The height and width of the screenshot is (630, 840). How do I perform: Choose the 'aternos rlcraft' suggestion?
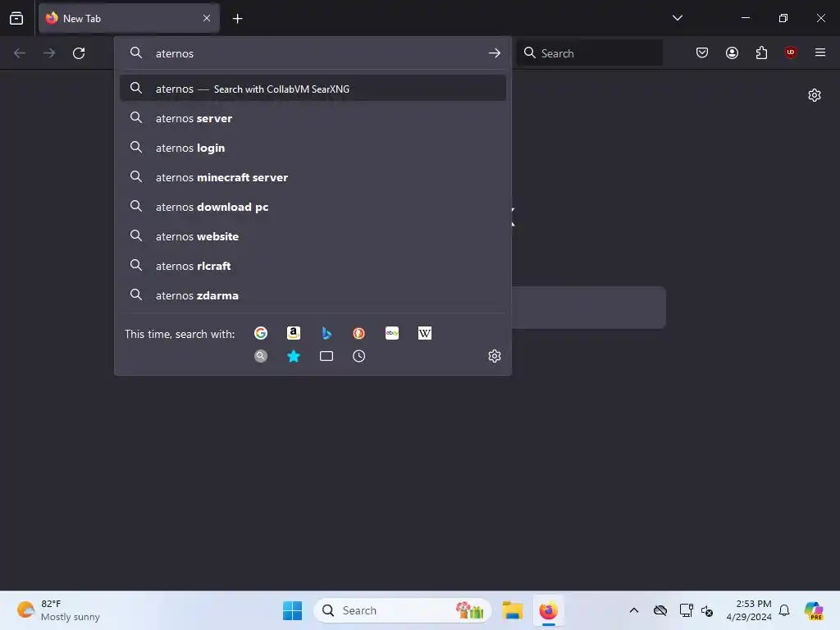pyautogui.click(x=313, y=265)
